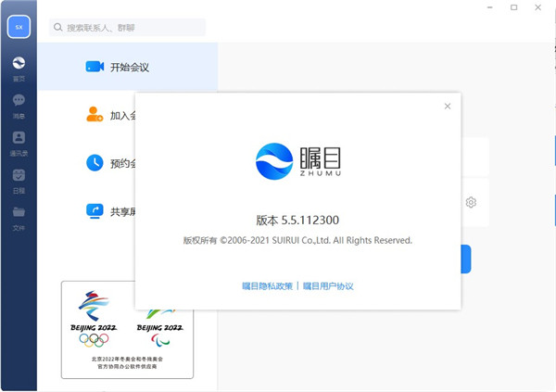Click the share-screen monitor icon
Viewport: 556px width, 392px height.
click(x=95, y=210)
